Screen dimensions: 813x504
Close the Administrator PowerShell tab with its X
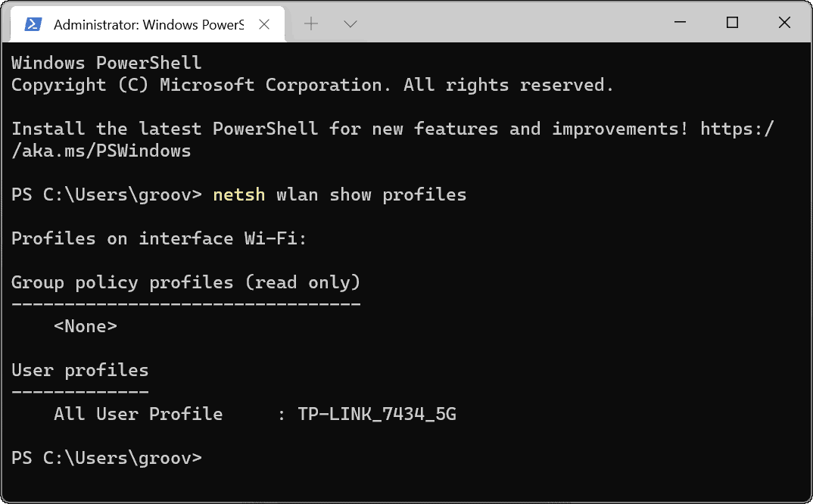click(264, 23)
